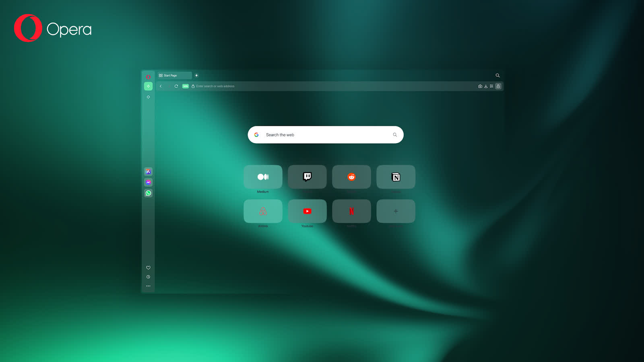Open browsing history clock icon
The image size is (644, 362).
coord(148,277)
